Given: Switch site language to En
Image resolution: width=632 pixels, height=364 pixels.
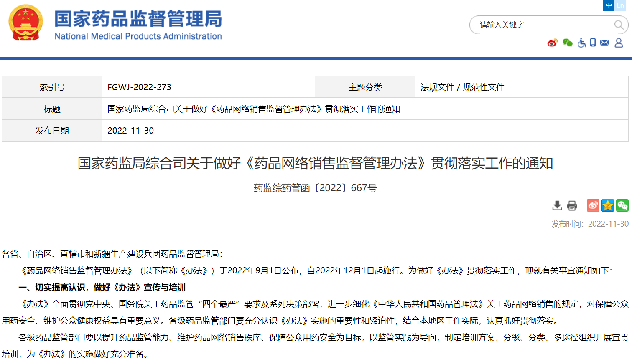Looking at the screenshot, I should (620, 5).
